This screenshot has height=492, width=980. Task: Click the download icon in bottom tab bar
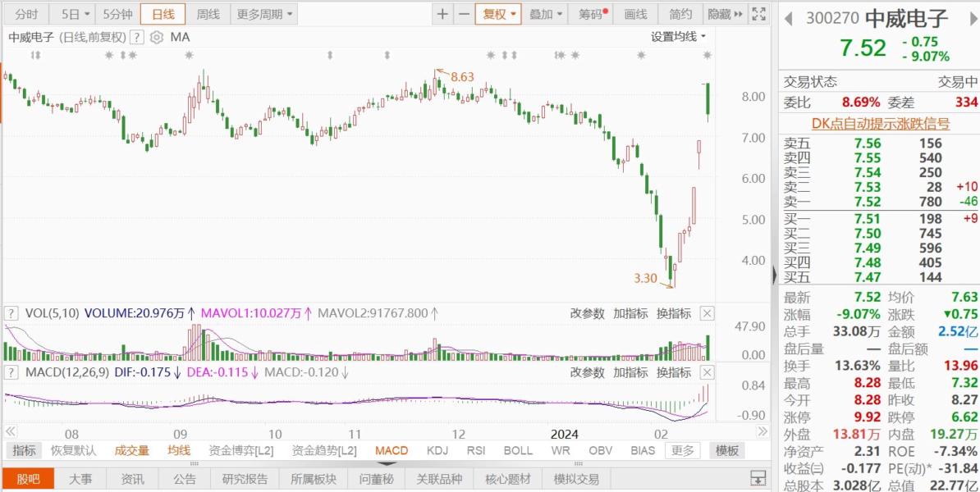758,479
